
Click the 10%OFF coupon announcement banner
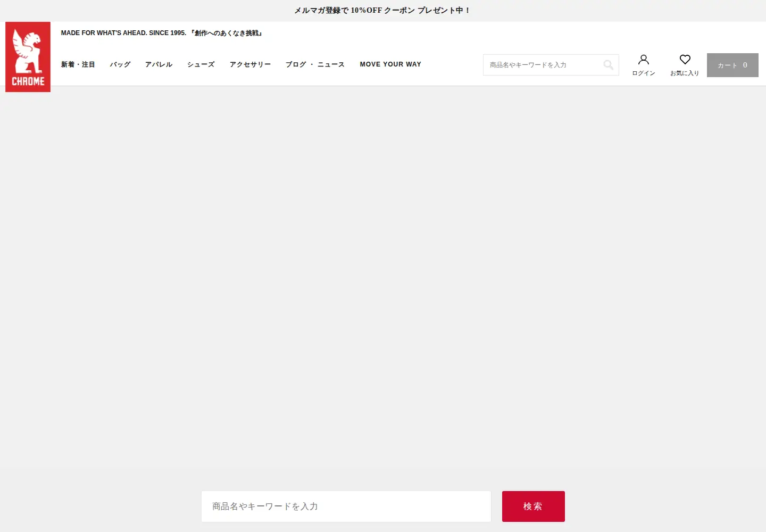point(383,11)
